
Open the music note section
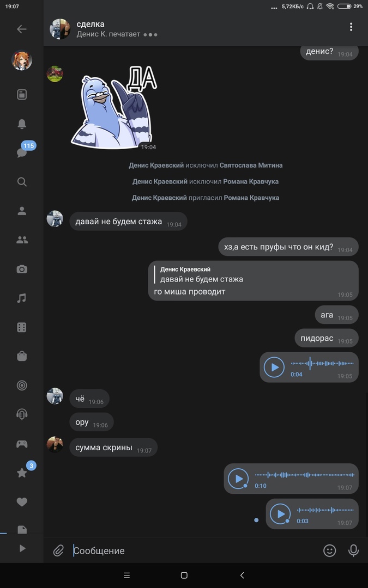pos(22,298)
